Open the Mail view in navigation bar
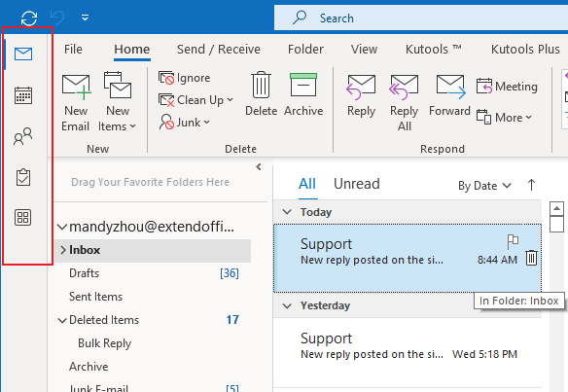Image resolution: width=568 pixels, height=392 pixels. coord(23,53)
